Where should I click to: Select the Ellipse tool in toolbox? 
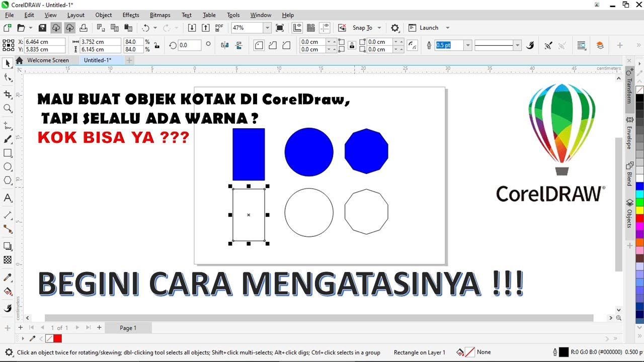[8, 166]
